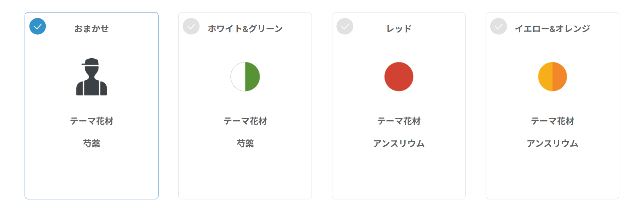Click テーマ花材 label in イエロー&オレンジ card

553,121
